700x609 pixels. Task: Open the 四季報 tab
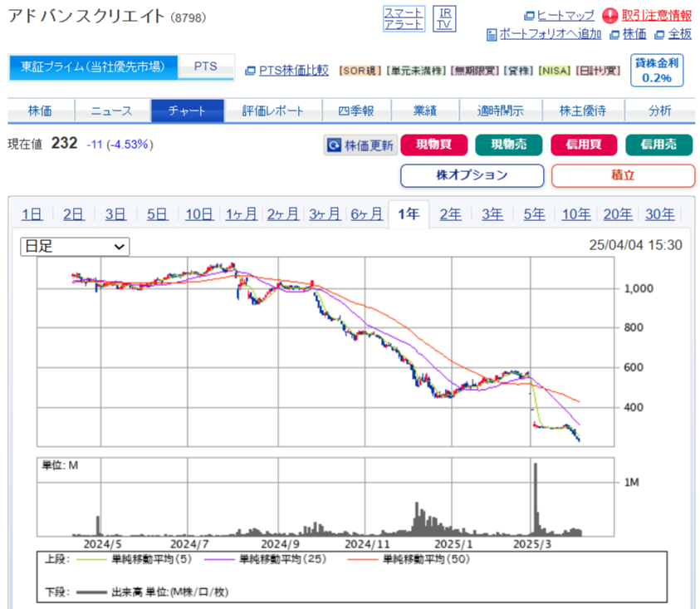point(356,111)
